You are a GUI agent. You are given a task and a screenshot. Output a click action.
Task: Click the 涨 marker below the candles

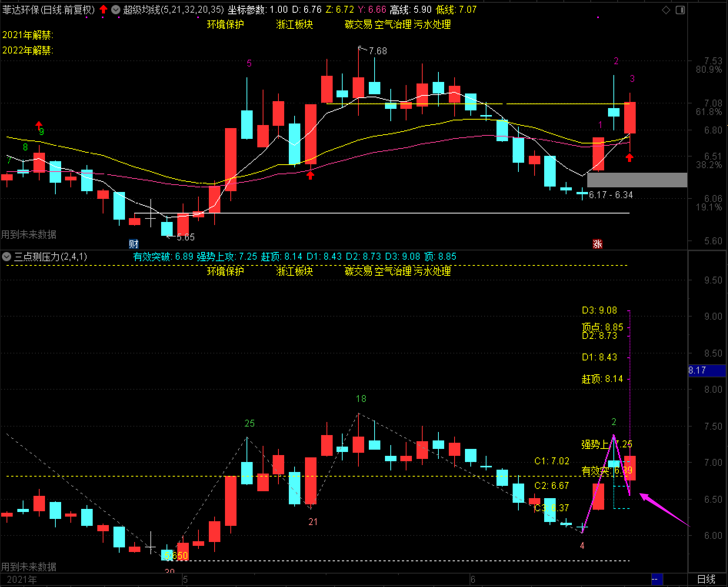pos(598,244)
